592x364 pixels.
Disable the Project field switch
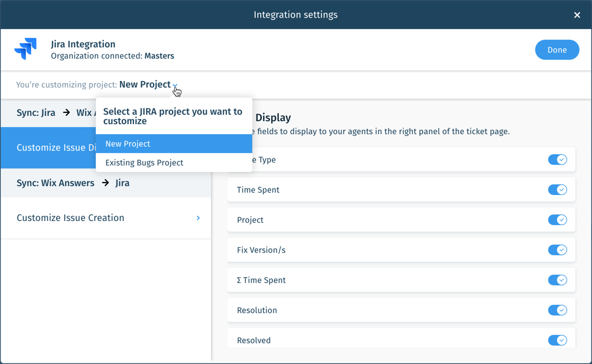coord(557,220)
